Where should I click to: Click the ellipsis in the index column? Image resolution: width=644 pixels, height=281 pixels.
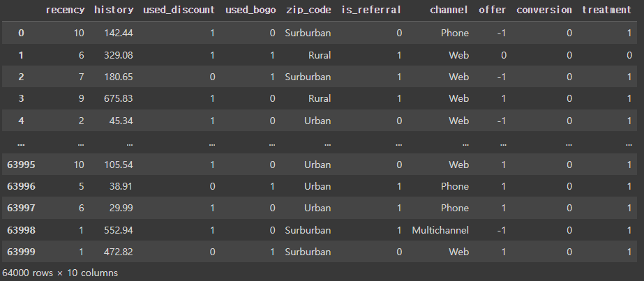(21, 144)
